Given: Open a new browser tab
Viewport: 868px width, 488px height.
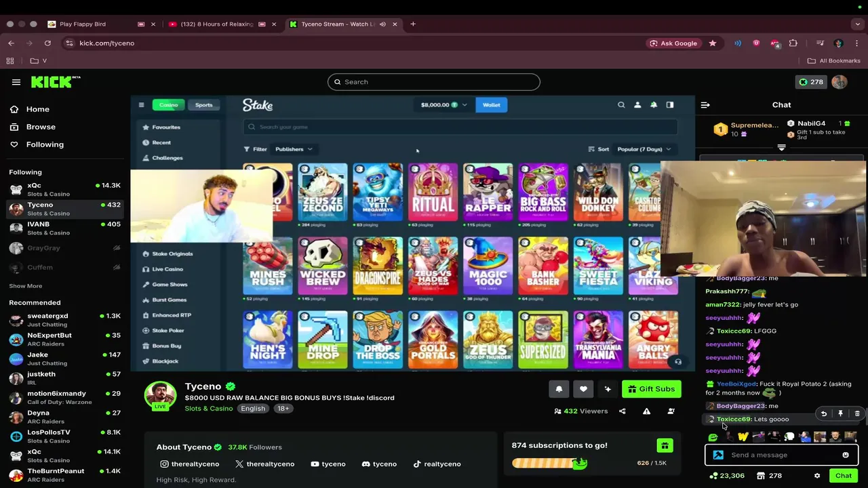Looking at the screenshot, I should 413,24.
